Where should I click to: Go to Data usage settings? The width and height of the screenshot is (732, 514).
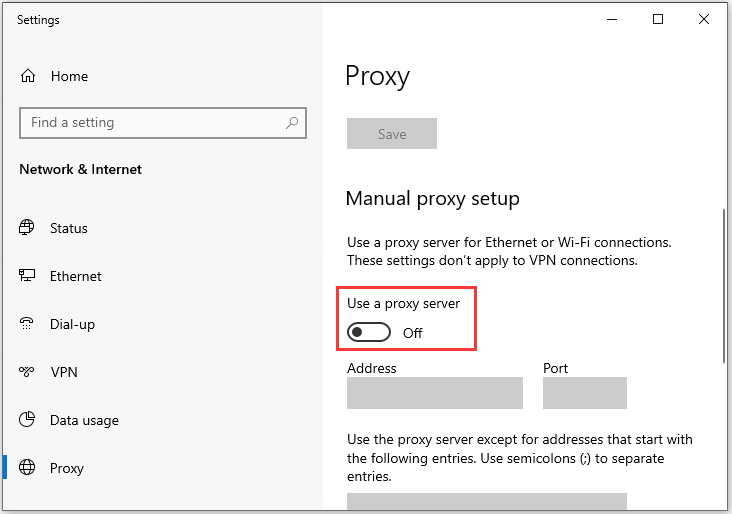pyautogui.click(x=84, y=420)
